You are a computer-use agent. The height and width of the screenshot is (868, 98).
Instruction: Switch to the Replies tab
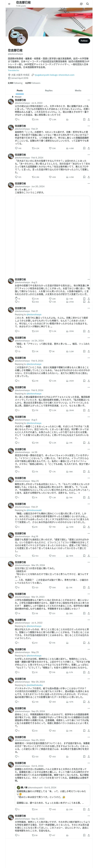click(49, 90)
